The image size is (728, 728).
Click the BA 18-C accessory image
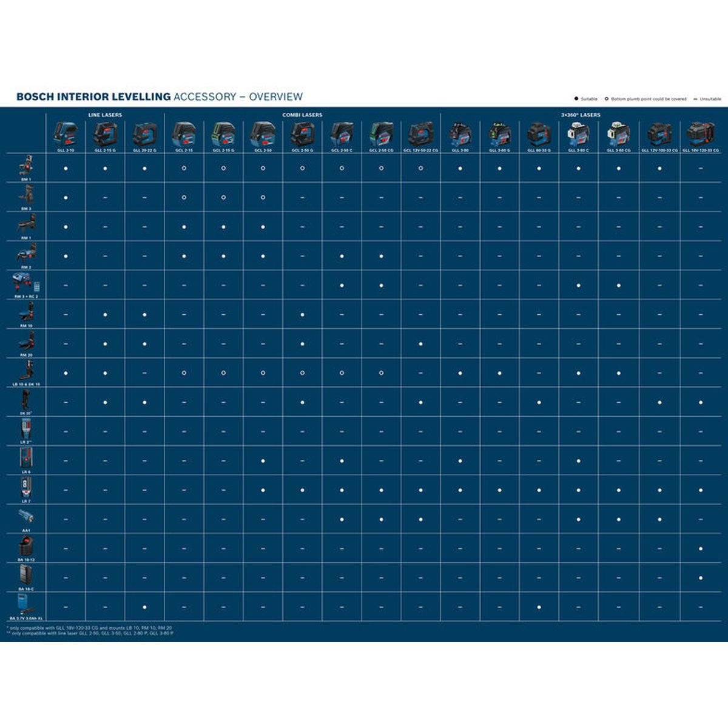click(x=26, y=576)
